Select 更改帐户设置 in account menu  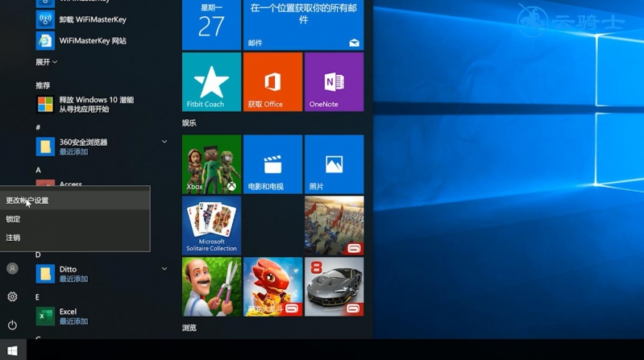(x=75, y=201)
